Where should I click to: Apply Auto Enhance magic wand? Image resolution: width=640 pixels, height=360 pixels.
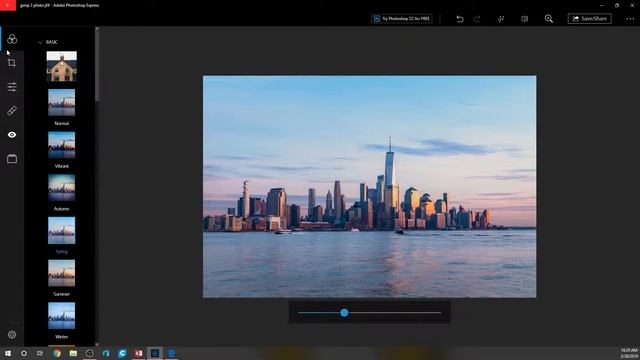tap(501, 19)
